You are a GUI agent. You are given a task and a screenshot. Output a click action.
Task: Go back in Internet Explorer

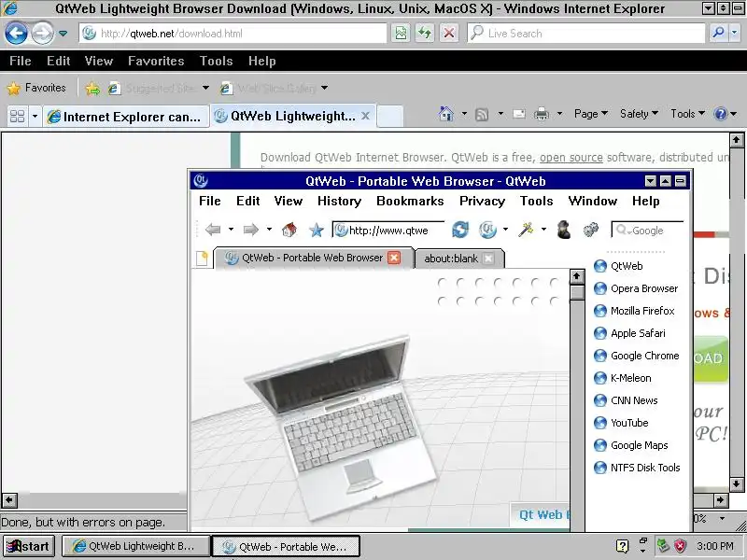pyautogui.click(x=16, y=34)
